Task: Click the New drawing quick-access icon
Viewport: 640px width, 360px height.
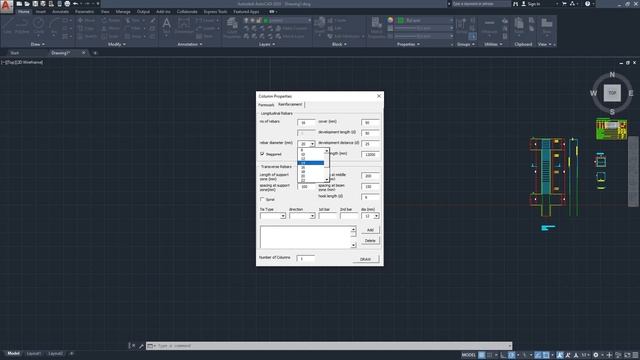Action: (19, 4)
